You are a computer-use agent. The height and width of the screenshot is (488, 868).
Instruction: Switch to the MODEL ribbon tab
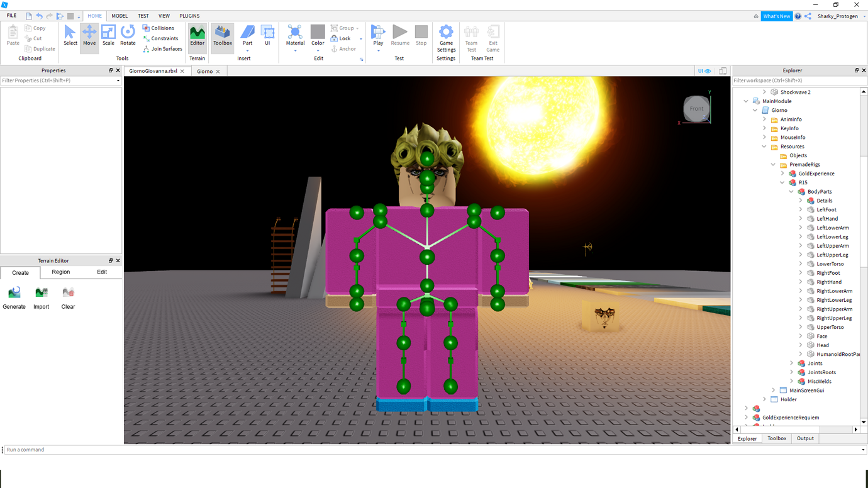tap(119, 15)
